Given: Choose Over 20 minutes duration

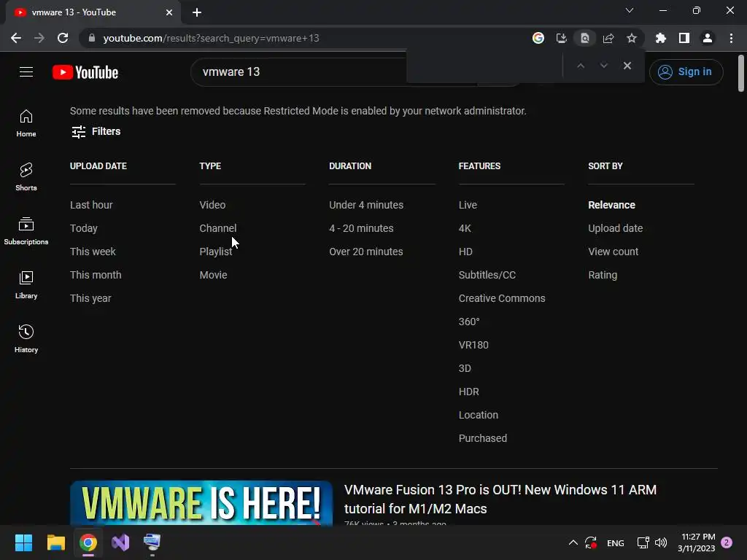Looking at the screenshot, I should (366, 252).
